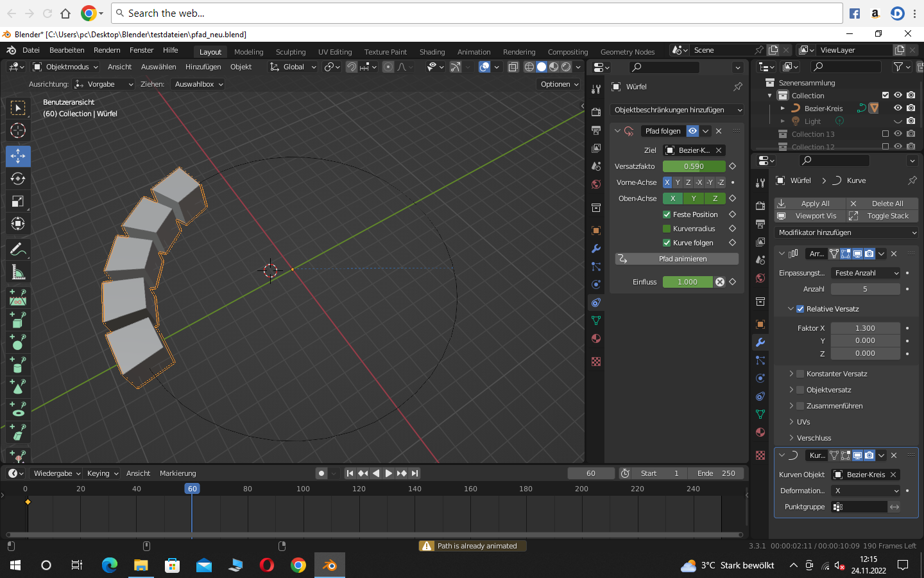
Task: Select the Rotate tool
Action: pyautogui.click(x=18, y=179)
